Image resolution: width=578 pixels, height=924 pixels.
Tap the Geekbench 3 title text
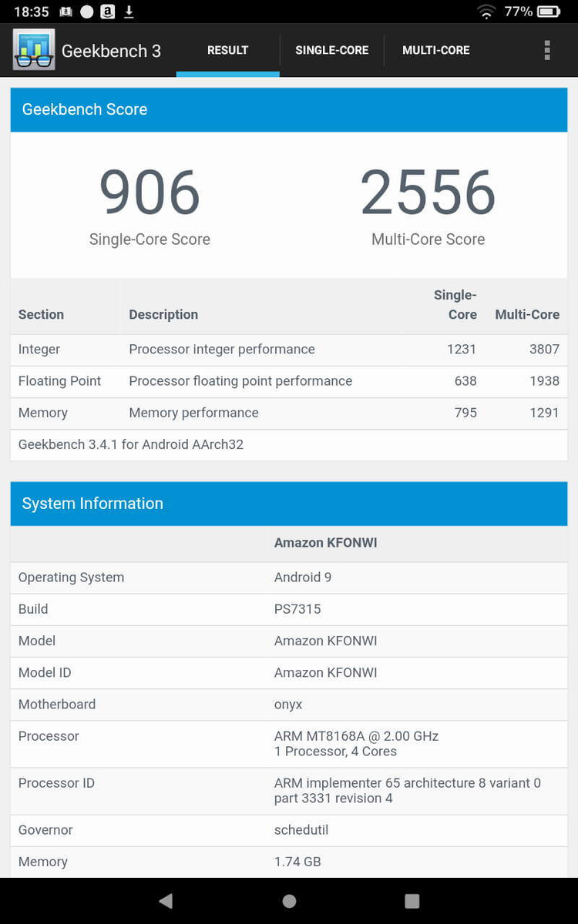[112, 51]
